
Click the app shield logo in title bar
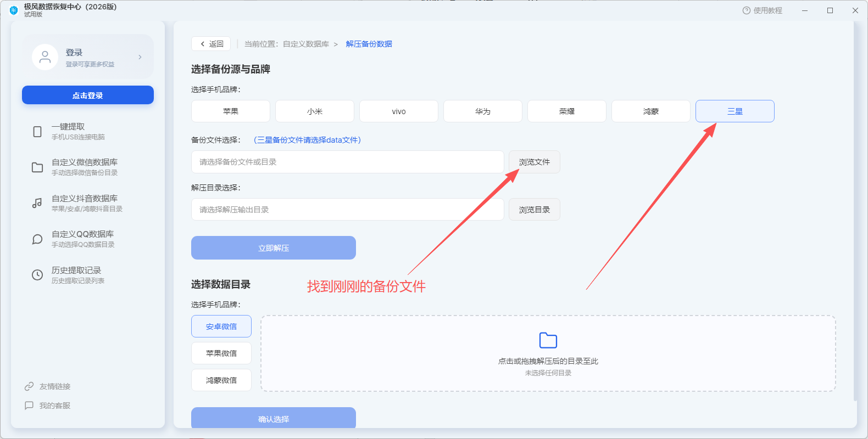click(x=14, y=10)
